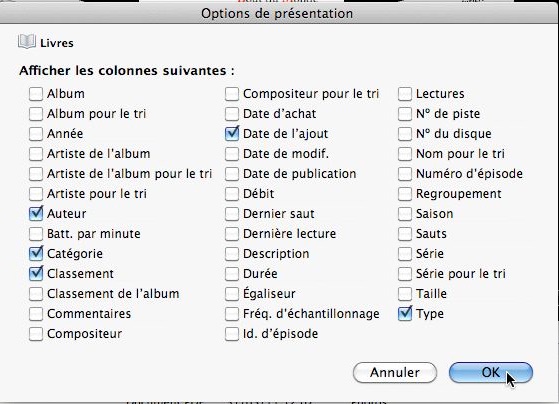Enable the Taille column checkbox
Viewport: 559px width, 404px height.
click(x=405, y=293)
